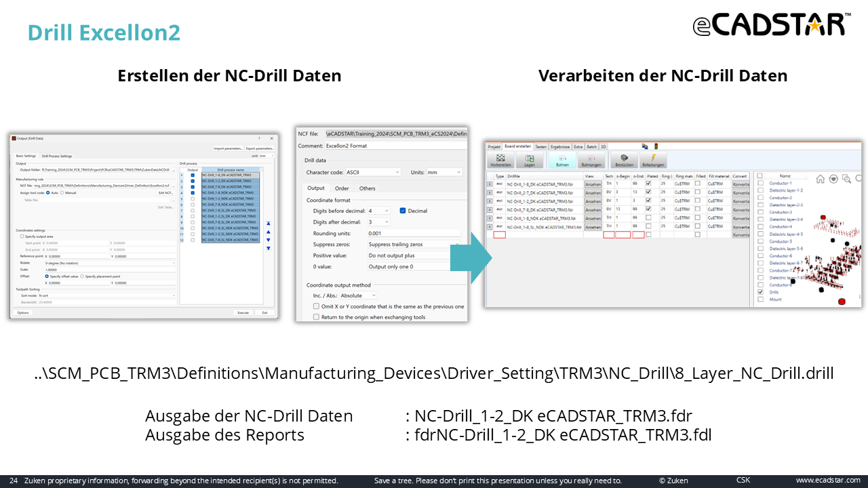Viewport: 868px width, 488px height.
Task: Toggle Drills layer visibility checkbox
Action: point(760,292)
